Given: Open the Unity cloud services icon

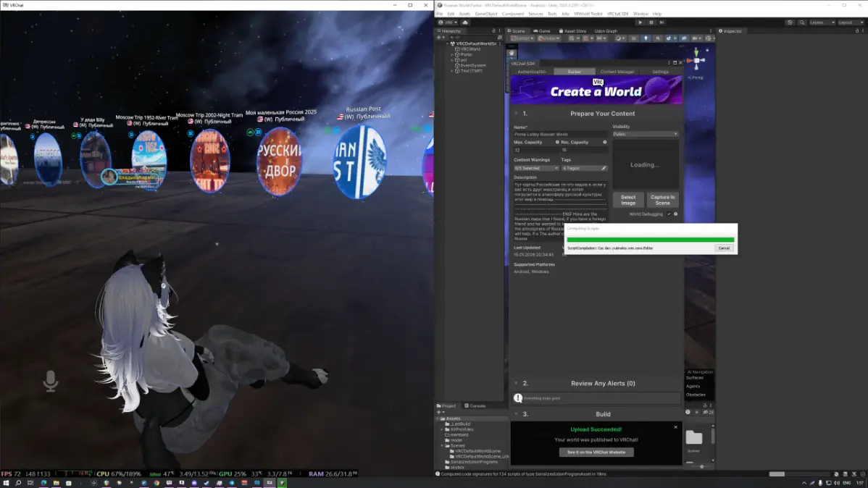Looking at the screenshot, I should pos(465,22).
